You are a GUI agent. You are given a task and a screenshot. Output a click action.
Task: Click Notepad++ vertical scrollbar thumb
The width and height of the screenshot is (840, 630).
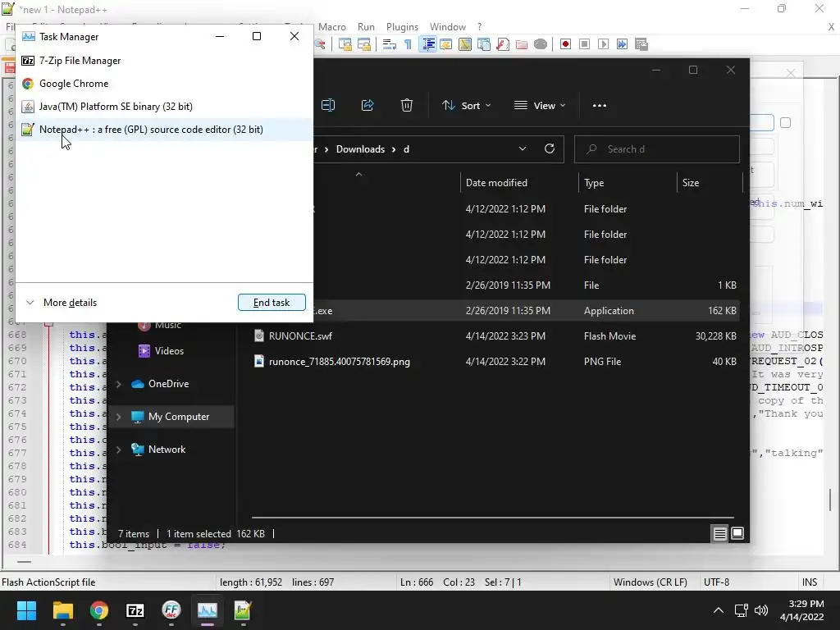click(830, 500)
